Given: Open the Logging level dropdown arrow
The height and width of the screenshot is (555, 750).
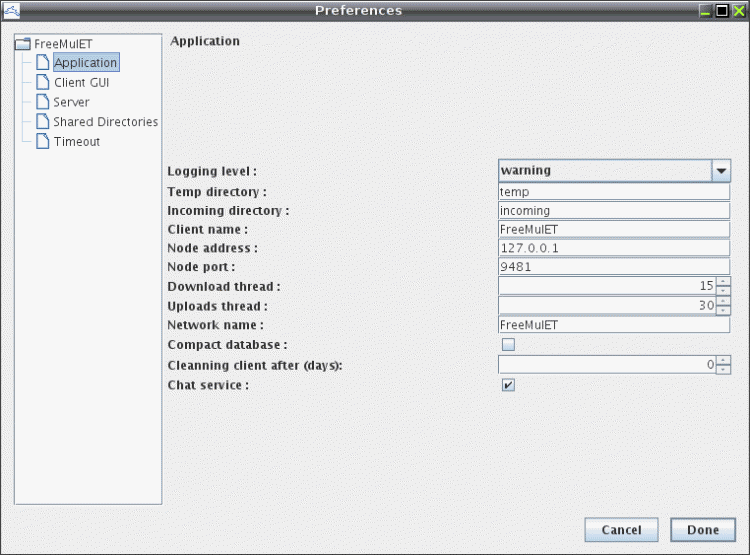Looking at the screenshot, I should [721, 171].
